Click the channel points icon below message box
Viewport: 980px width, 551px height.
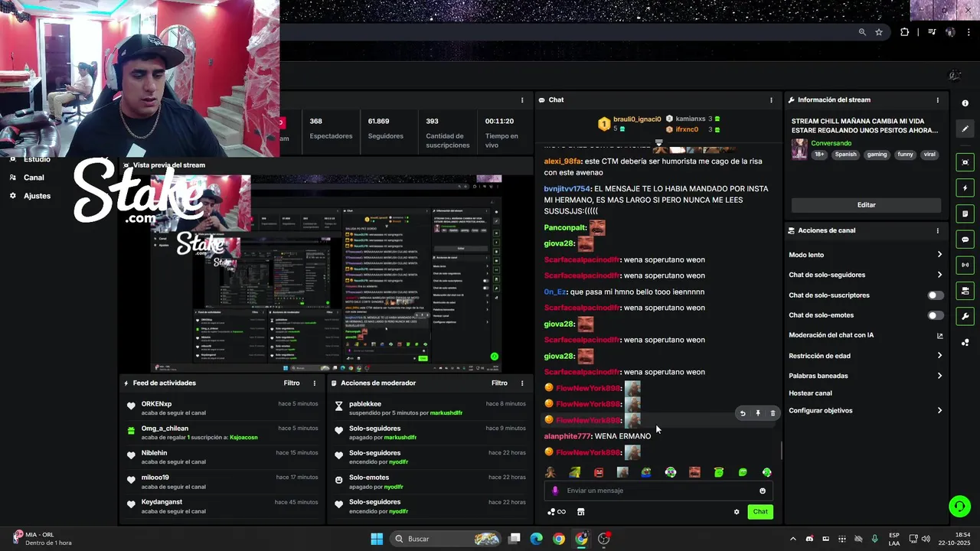(x=557, y=512)
